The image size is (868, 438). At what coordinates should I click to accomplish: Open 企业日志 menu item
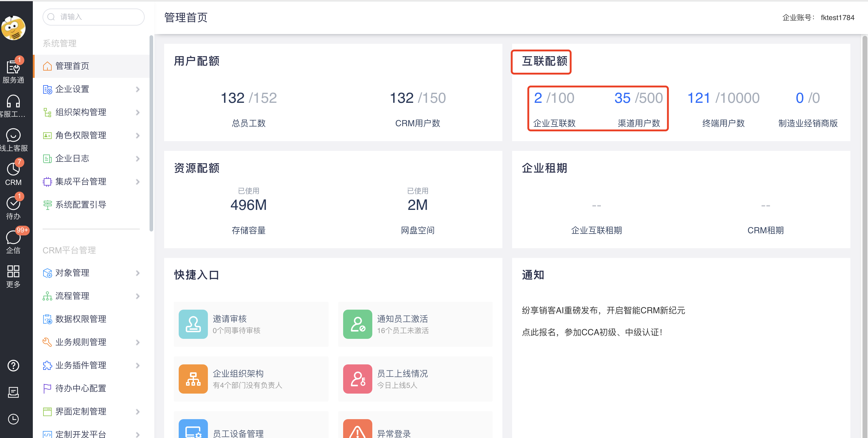(91, 158)
